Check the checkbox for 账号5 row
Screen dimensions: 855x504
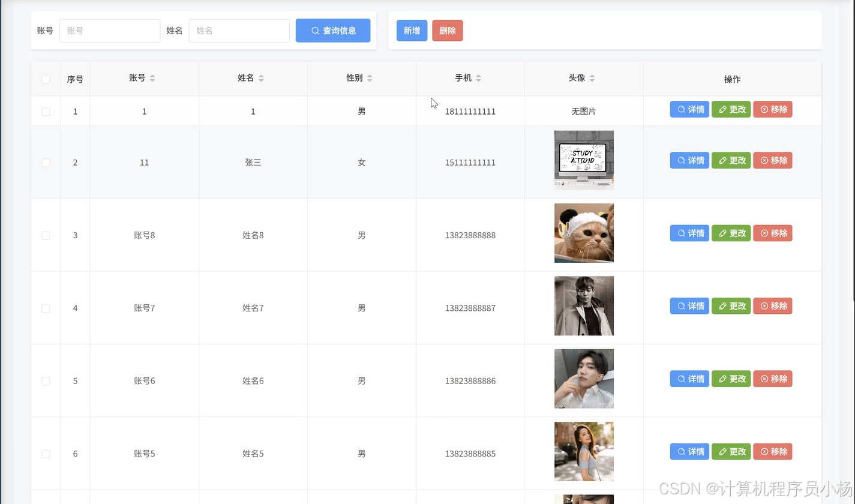coord(46,454)
